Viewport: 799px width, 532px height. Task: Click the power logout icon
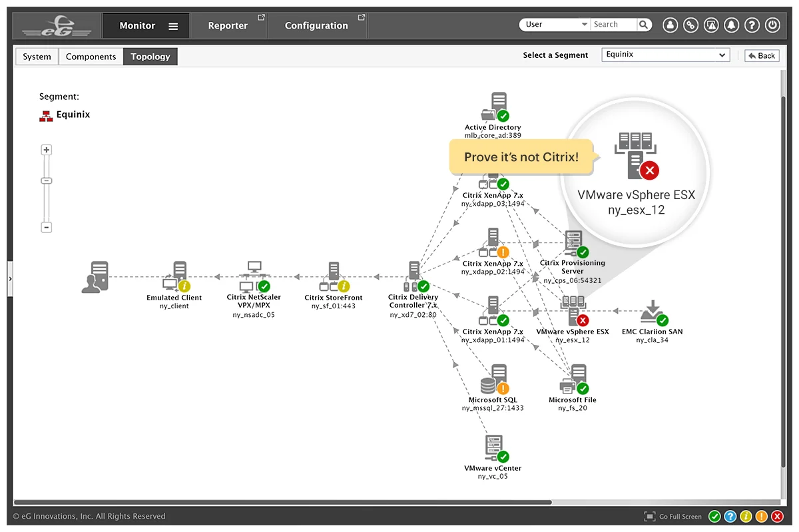[772, 25]
